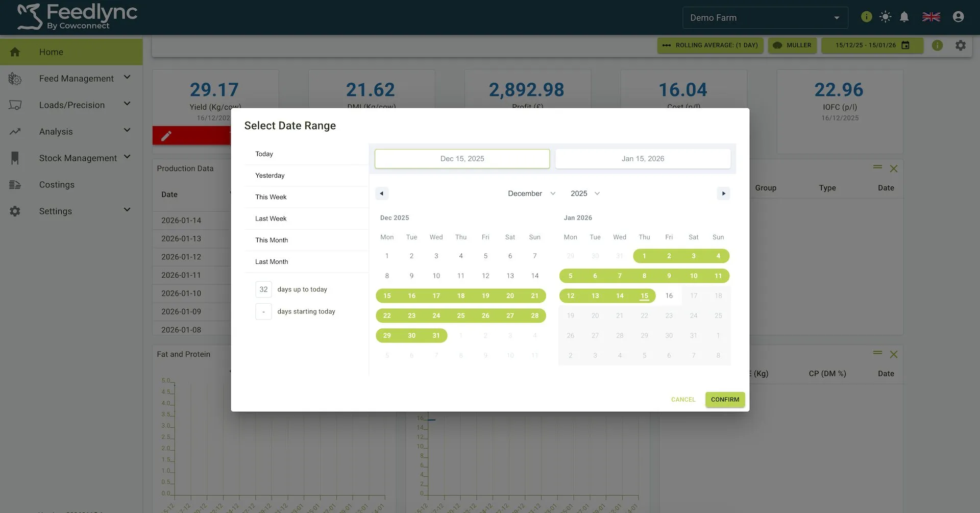Image resolution: width=980 pixels, height=513 pixels.
Task: Click the Stock Management icon
Action: coord(15,158)
